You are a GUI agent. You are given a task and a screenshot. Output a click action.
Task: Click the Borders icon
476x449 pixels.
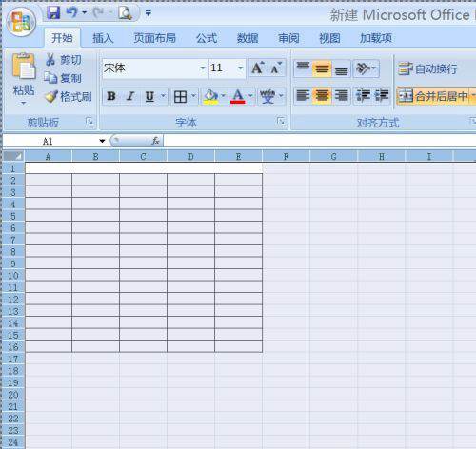(x=181, y=96)
